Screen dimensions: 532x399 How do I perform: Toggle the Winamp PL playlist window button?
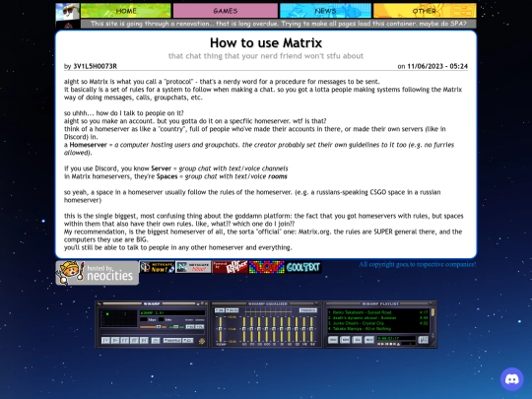point(199,327)
